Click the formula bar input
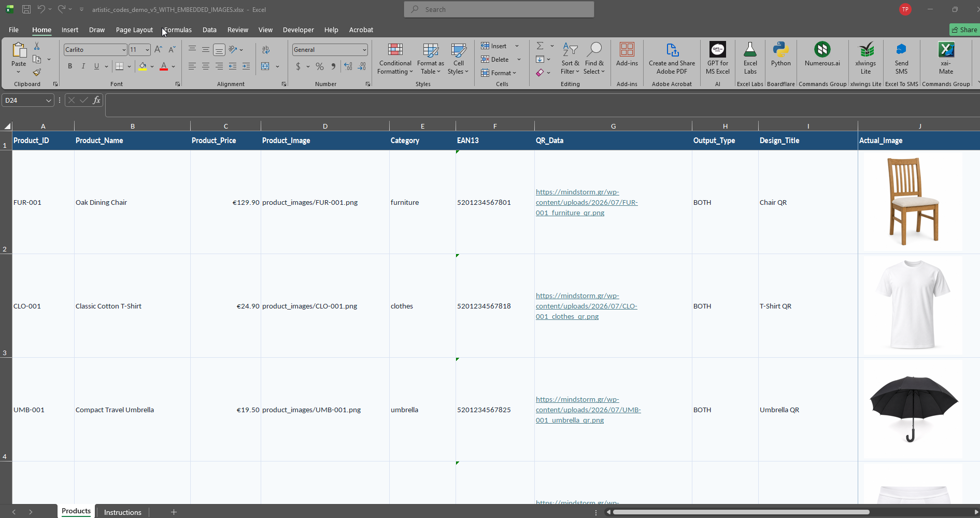Screen dimensions: 980x518 [542, 105]
